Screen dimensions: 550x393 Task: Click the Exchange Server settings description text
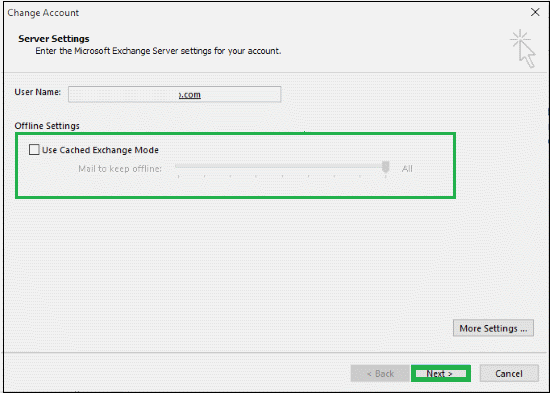158,51
